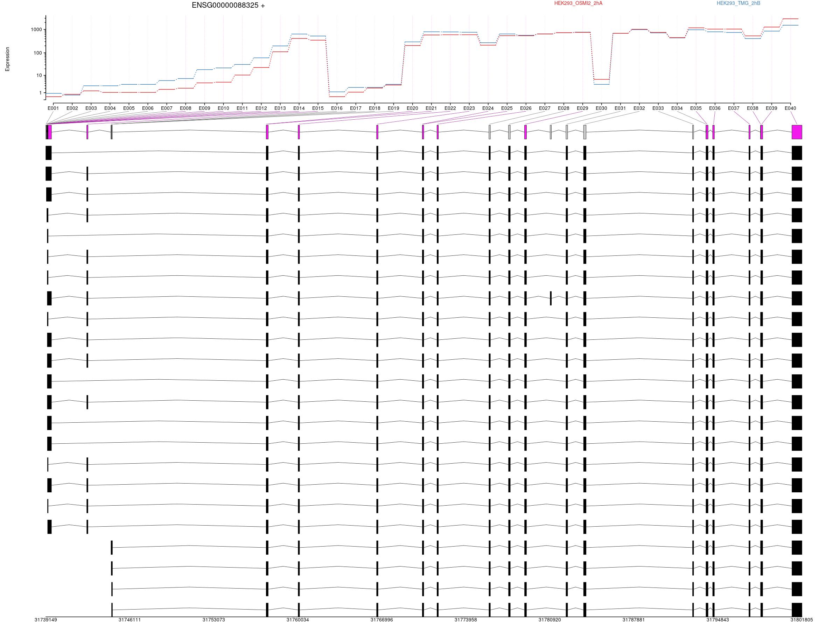Click exon label E012
The width and height of the screenshot is (840, 626).
[261, 108]
